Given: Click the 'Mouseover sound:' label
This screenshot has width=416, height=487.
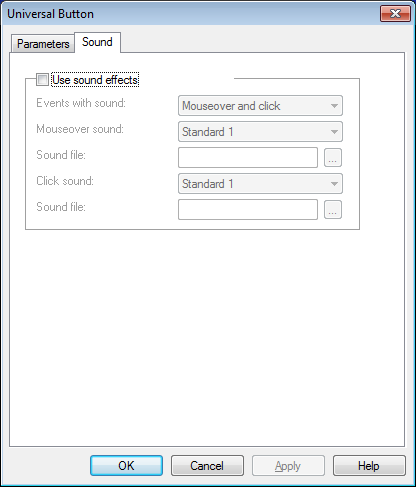Looking at the screenshot, I should click(80, 129).
